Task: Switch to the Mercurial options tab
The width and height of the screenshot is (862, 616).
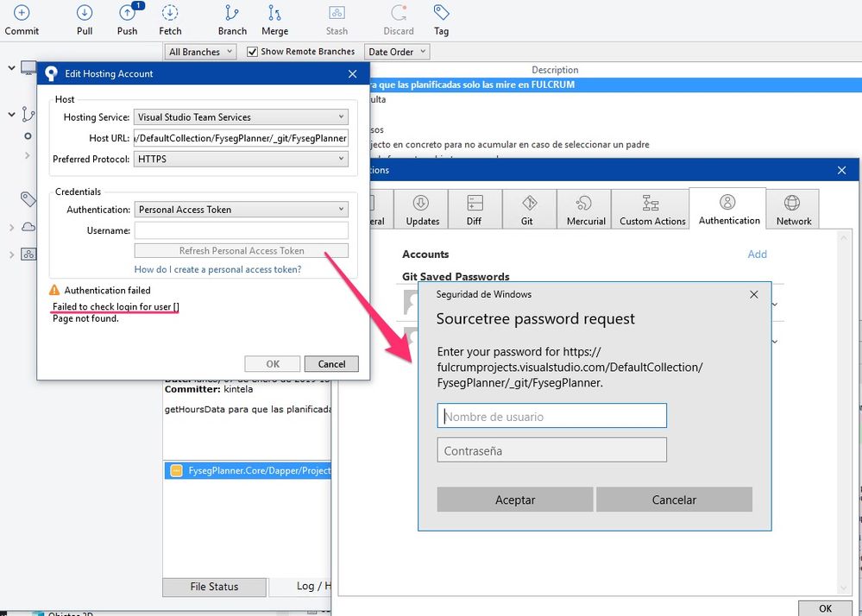Action: [586, 210]
